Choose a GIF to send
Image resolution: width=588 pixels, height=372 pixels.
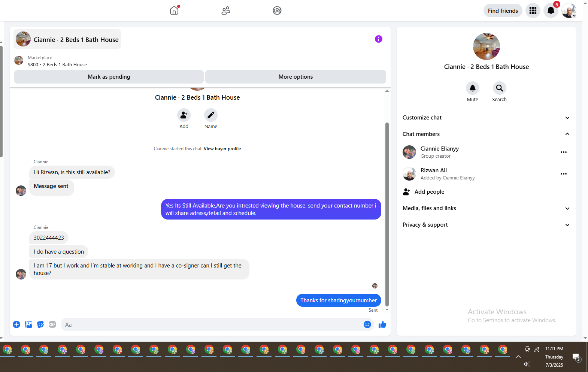pos(52,324)
